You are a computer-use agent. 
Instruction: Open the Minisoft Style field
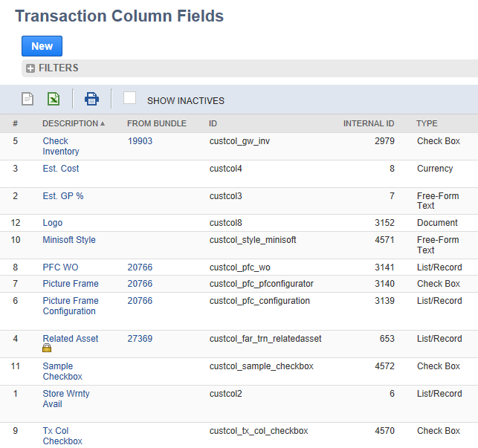[68, 240]
